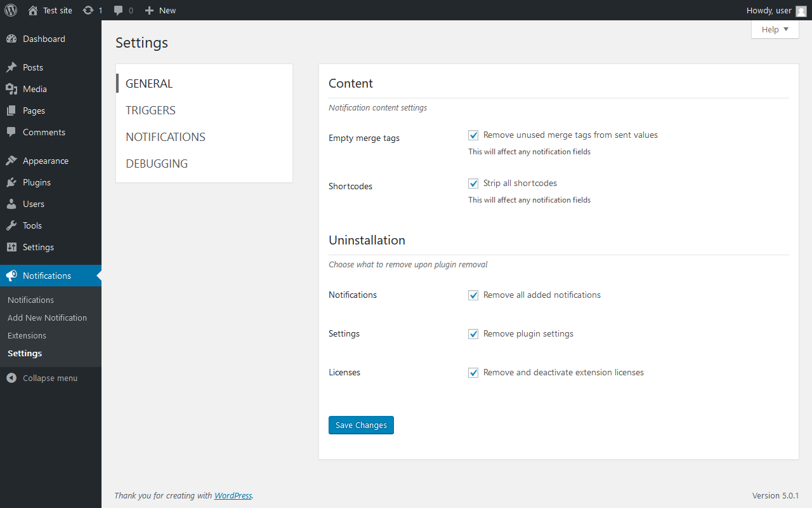
Task: Click the Appearance paintbrush icon
Action: click(11, 161)
